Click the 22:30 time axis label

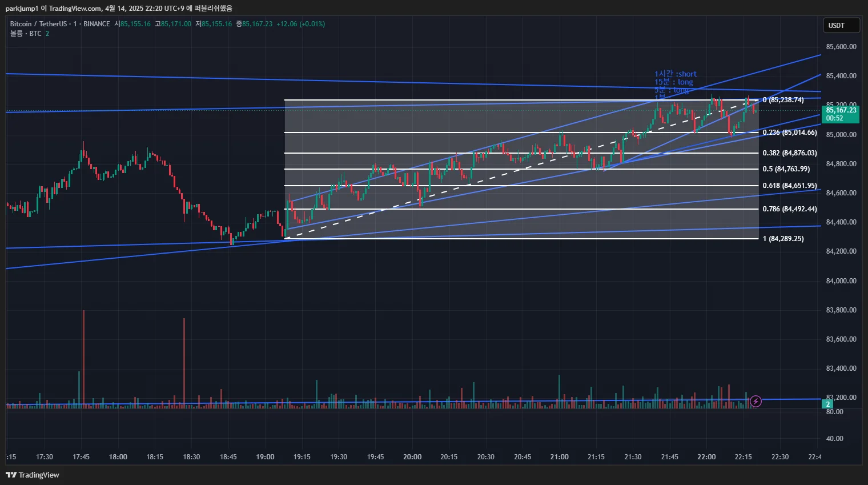click(x=780, y=457)
